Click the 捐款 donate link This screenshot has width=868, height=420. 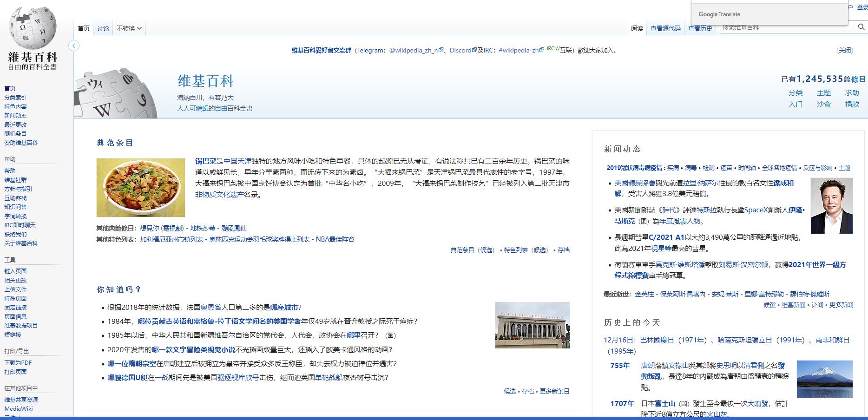pos(852,105)
